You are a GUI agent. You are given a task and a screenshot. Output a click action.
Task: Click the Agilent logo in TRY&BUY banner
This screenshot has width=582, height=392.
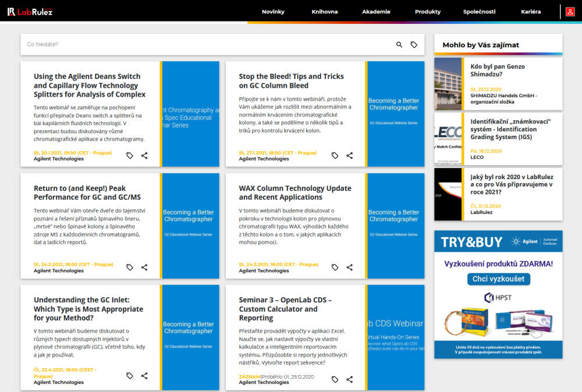coord(524,241)
